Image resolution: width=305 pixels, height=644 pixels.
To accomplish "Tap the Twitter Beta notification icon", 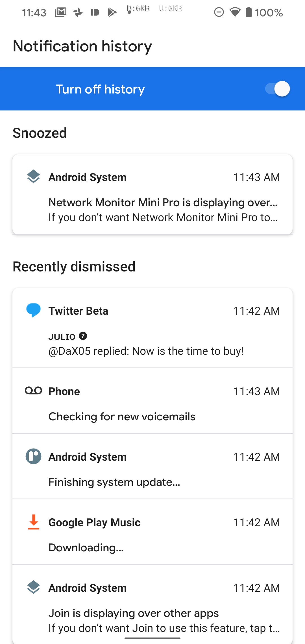I will (x=33, y=311).
